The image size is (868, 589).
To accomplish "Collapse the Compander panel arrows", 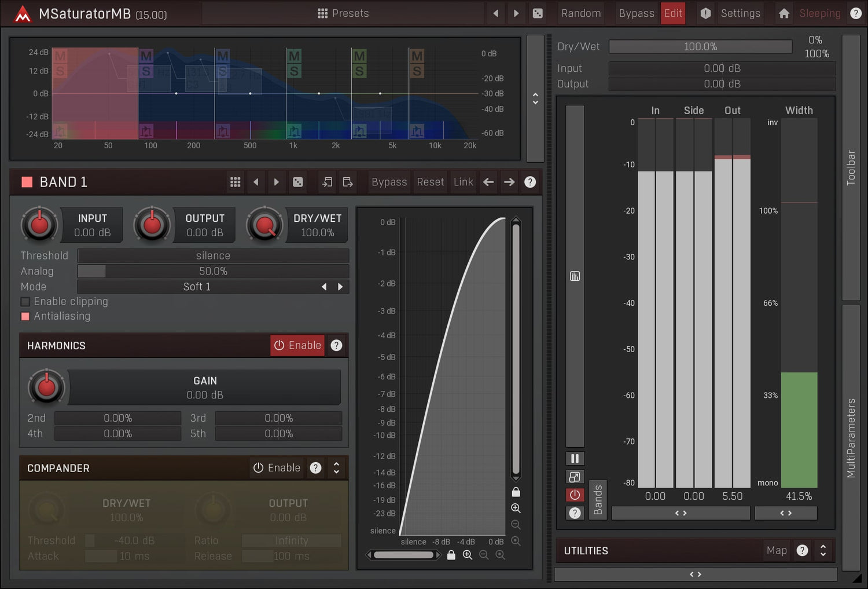I will tap(336, 468).
